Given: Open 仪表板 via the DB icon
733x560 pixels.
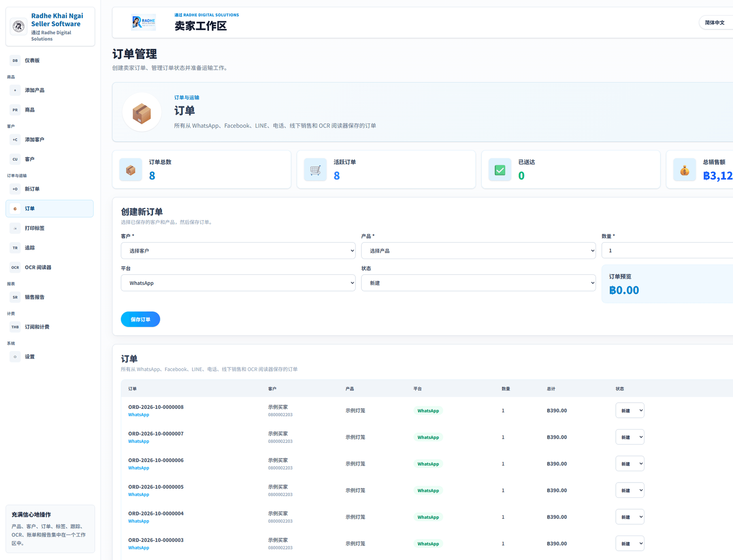Looking at the screenshot, I should pos(15,60).
